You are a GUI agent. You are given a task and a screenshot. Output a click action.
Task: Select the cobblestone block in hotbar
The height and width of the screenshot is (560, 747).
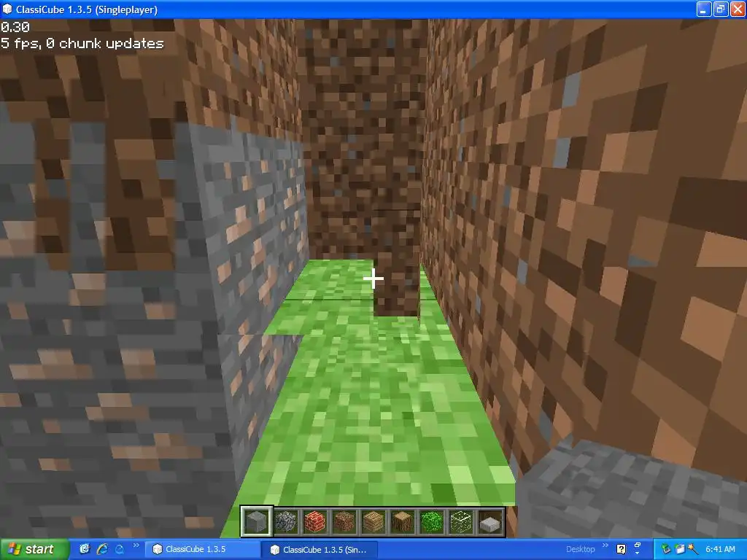[286, 522]
